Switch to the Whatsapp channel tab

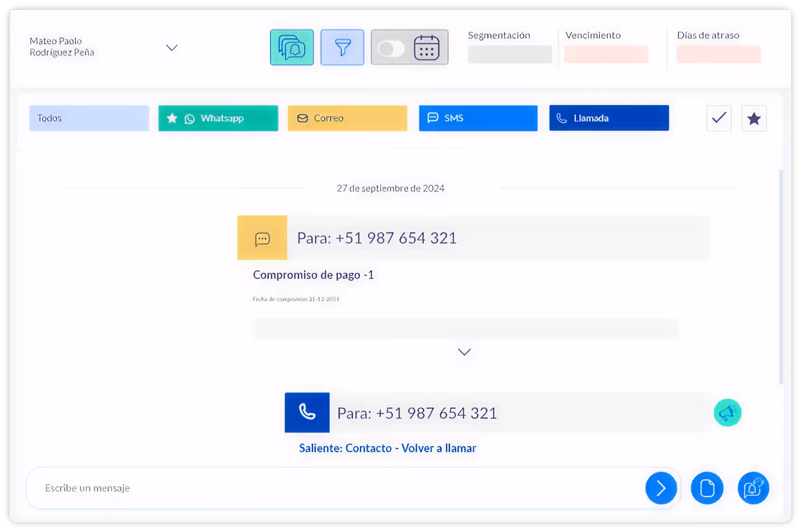click(x=218, y=118)
